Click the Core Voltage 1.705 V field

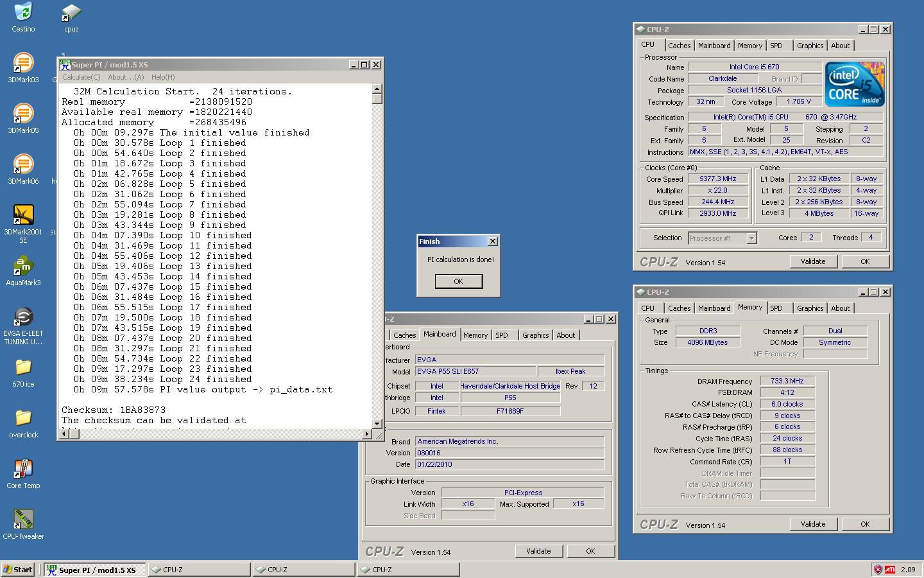pyautogui.click(x=798, y=101)
